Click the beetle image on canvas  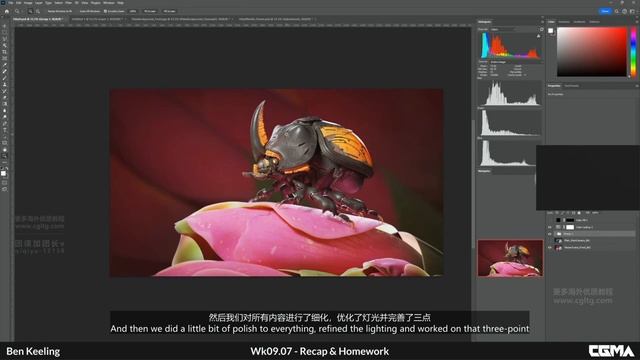click(x=276, y=182)
